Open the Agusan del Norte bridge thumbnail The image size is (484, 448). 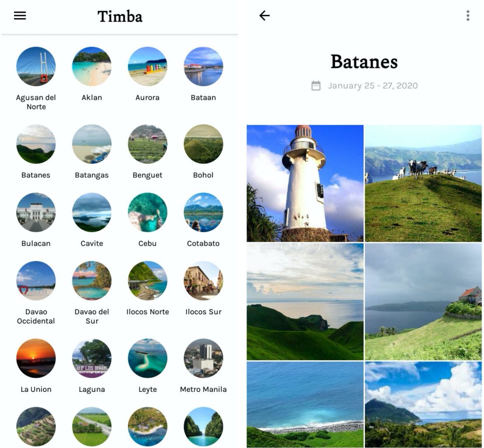[x=36, y=66]
